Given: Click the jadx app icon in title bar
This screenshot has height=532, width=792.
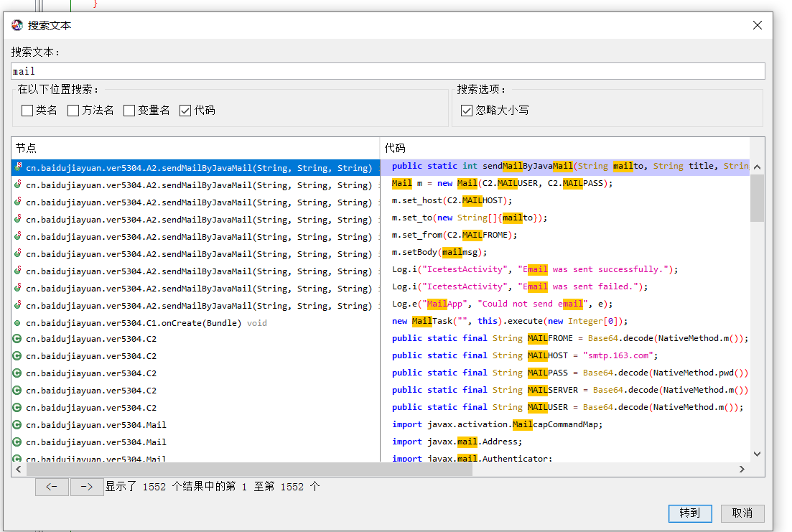Looking at the screenshot, I should click(17, 25).
